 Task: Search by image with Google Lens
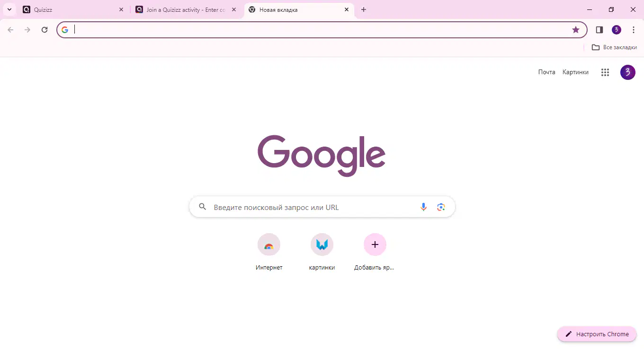441,207
